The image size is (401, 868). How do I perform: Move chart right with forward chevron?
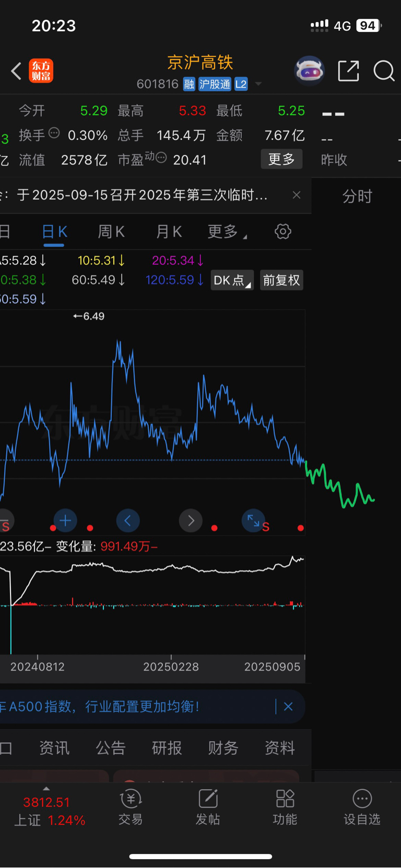pyautogui.click(x=191, y=520)
